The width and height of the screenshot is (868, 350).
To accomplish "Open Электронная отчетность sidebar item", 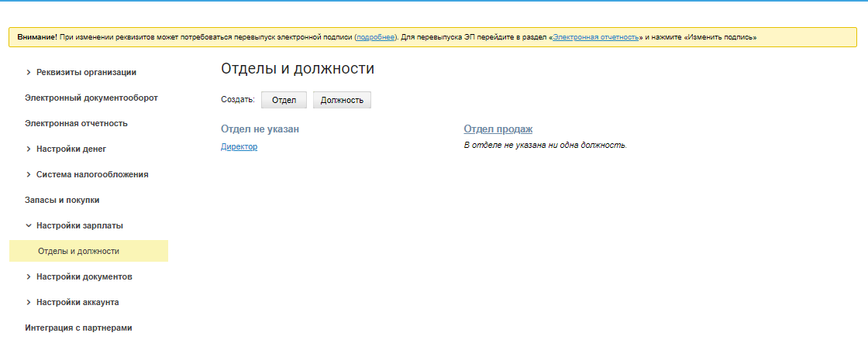I will [x=77, y=123].
